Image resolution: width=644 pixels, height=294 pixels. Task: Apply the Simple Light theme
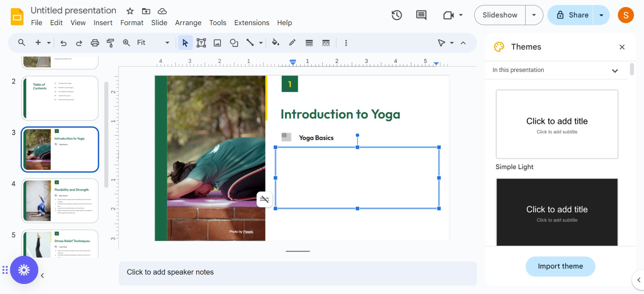pyautogui.click(x=557, y=124)
